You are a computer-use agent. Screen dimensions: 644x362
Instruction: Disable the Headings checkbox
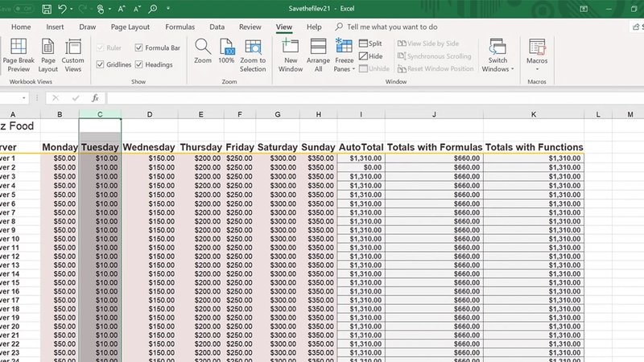coord(139,65)
